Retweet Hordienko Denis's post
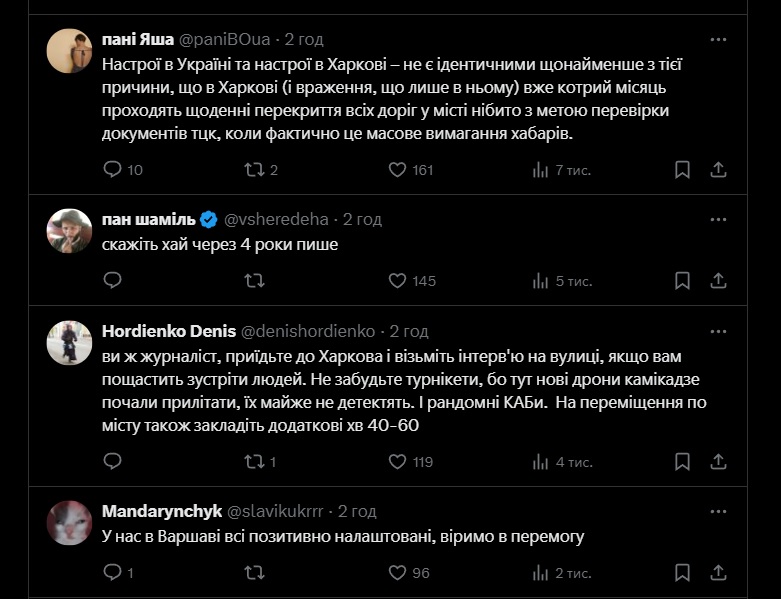This screenshot has width=781, height=599. [x=255, y=462]
